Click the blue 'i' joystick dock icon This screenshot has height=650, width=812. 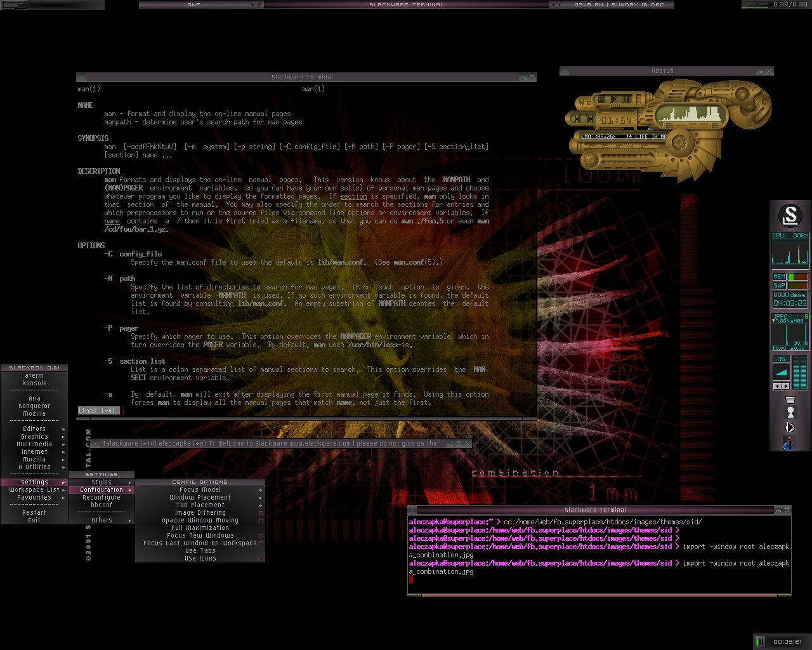pos(790,443)
